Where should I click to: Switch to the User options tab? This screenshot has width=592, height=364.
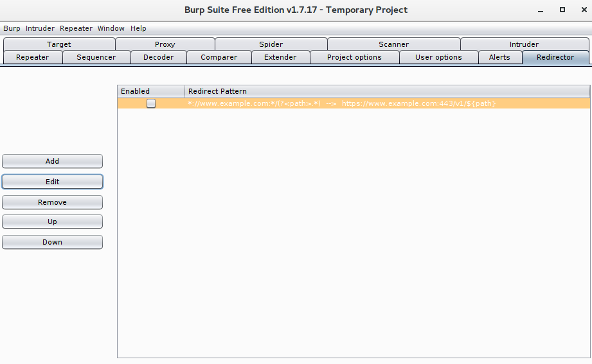pos(439,57)
